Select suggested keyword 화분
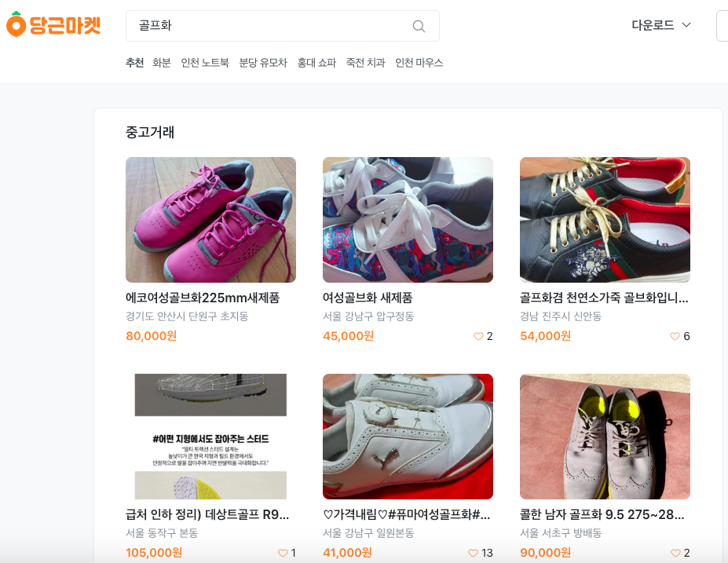This screenshot has height=563, width=728. click(162, 63)
